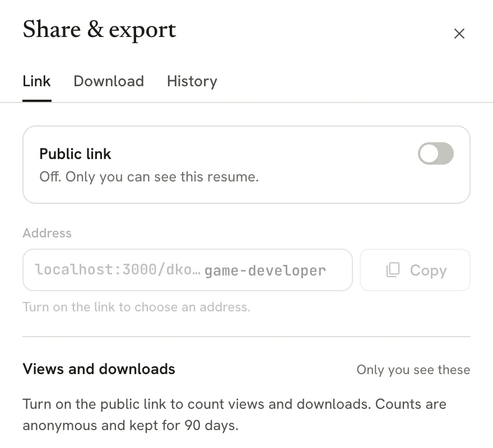Click the 'Public link' label
The height and width of the screenshot is (448, 493).
75,154
